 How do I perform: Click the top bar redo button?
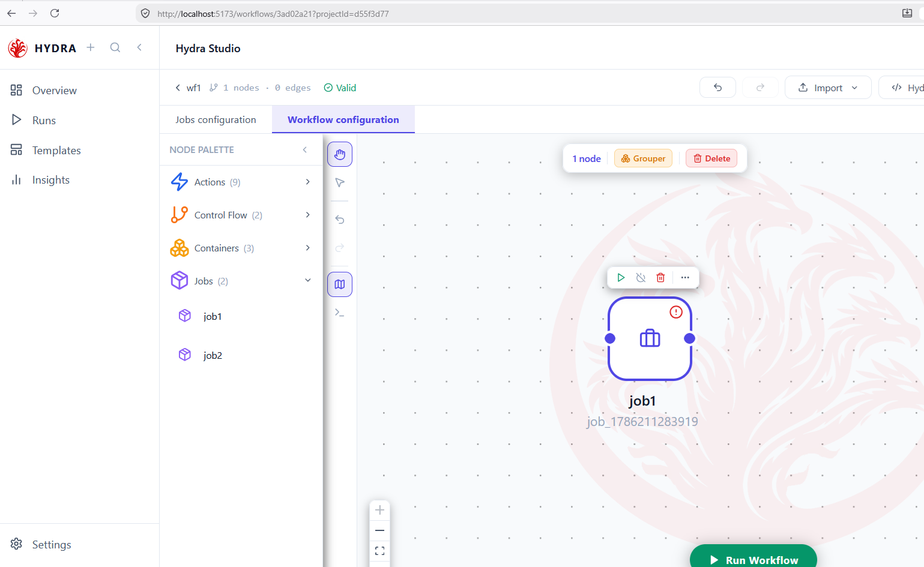pyautogui.click(x=760, y=88)
